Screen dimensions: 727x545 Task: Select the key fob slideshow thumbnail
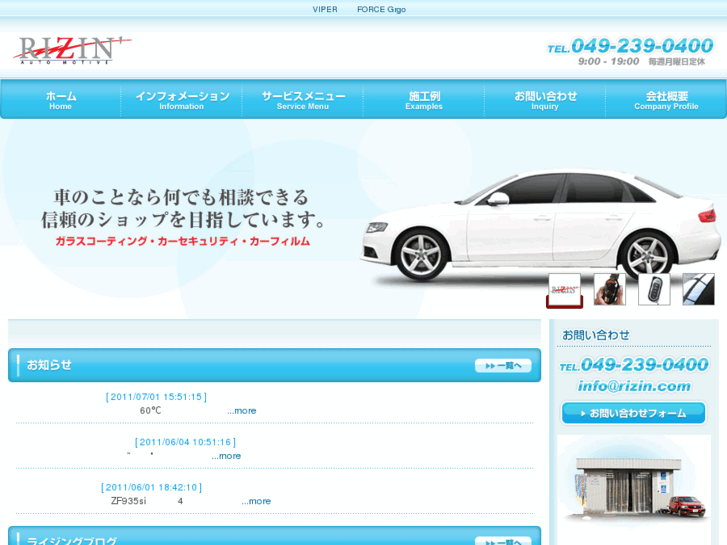coord(654,289)
